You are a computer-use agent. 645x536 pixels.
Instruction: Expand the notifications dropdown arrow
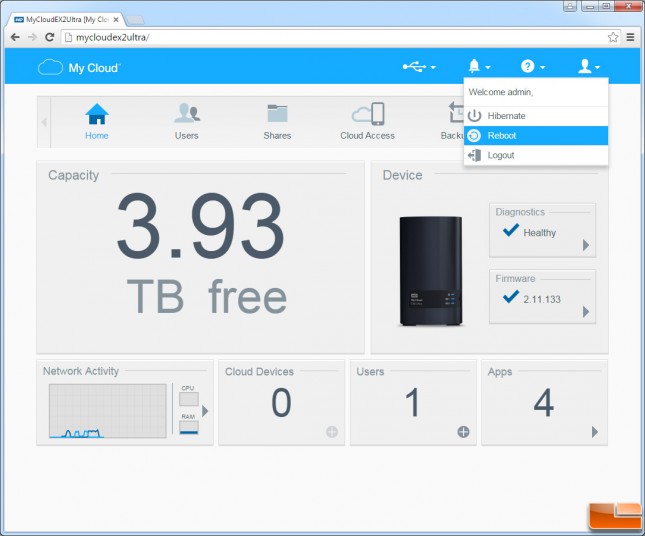click(487, 67)
